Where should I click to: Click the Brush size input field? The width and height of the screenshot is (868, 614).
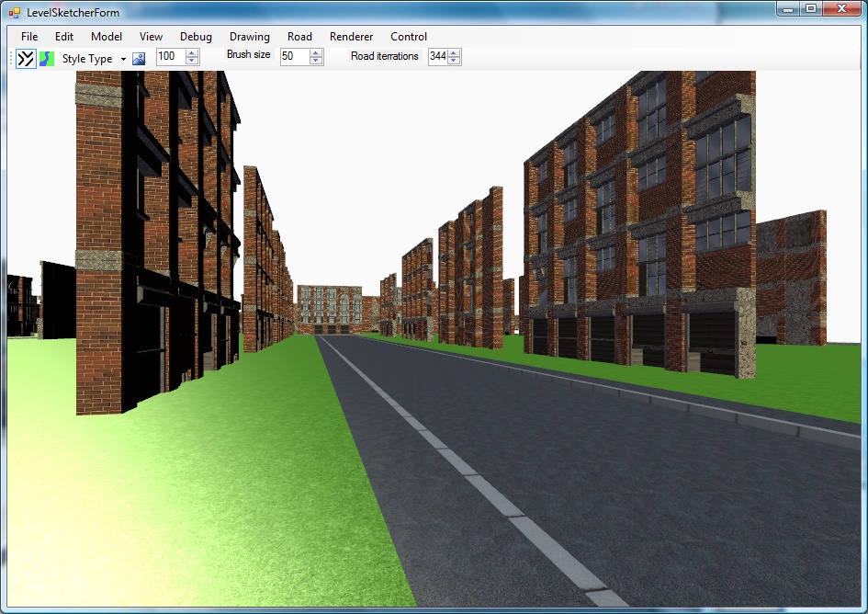(295, 56)
